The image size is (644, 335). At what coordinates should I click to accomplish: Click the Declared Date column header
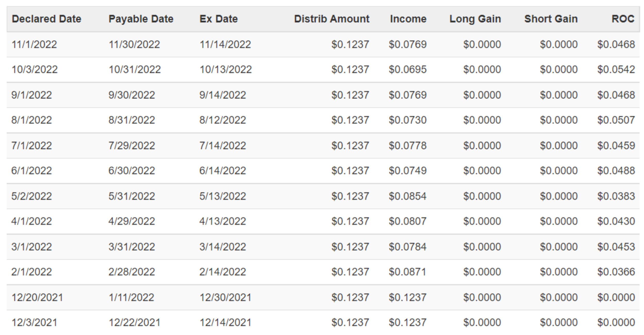point(46,19)
